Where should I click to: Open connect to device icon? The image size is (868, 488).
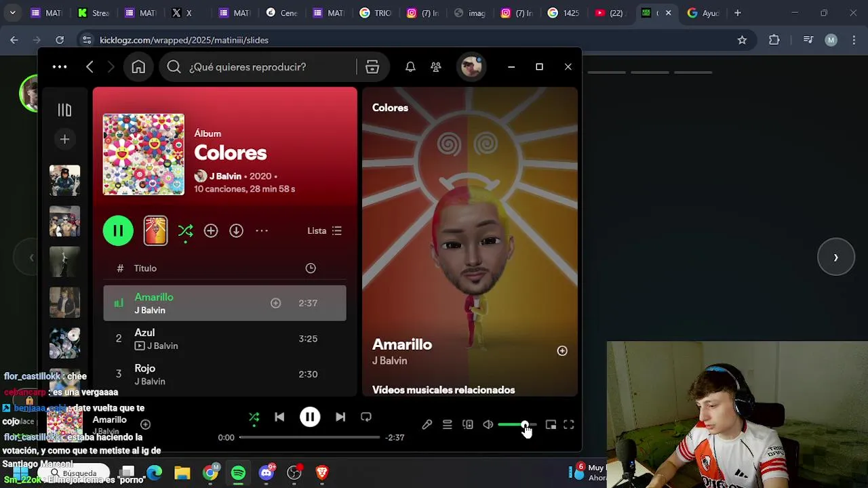tap(468, 425)
